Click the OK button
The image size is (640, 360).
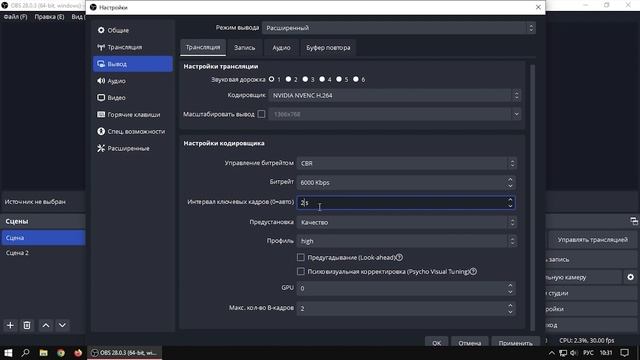point(436,343)
